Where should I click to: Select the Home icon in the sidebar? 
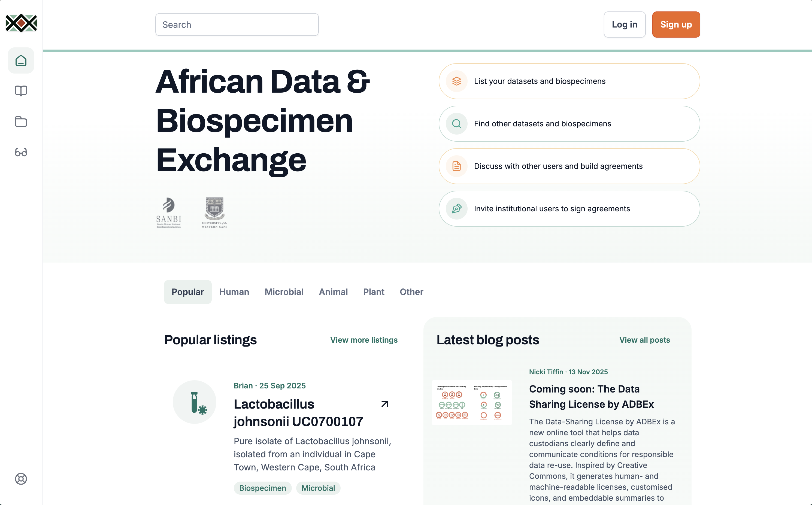(21, 60)
